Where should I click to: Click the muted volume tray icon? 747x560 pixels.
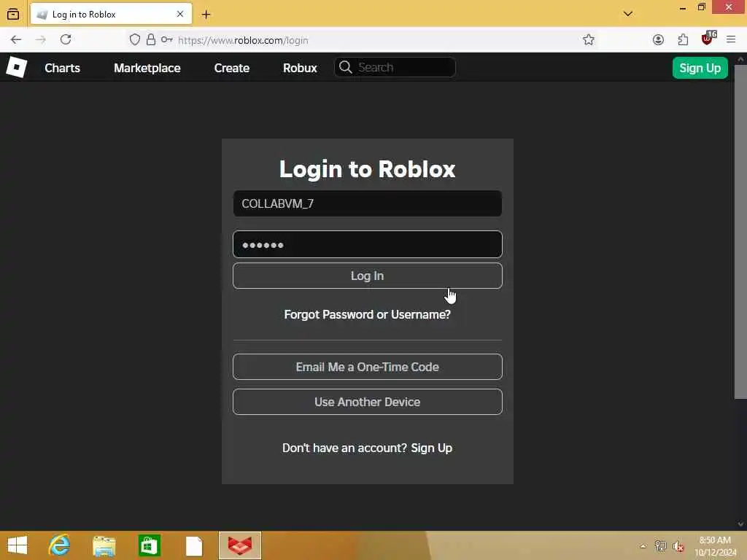[x=678, y=546]
